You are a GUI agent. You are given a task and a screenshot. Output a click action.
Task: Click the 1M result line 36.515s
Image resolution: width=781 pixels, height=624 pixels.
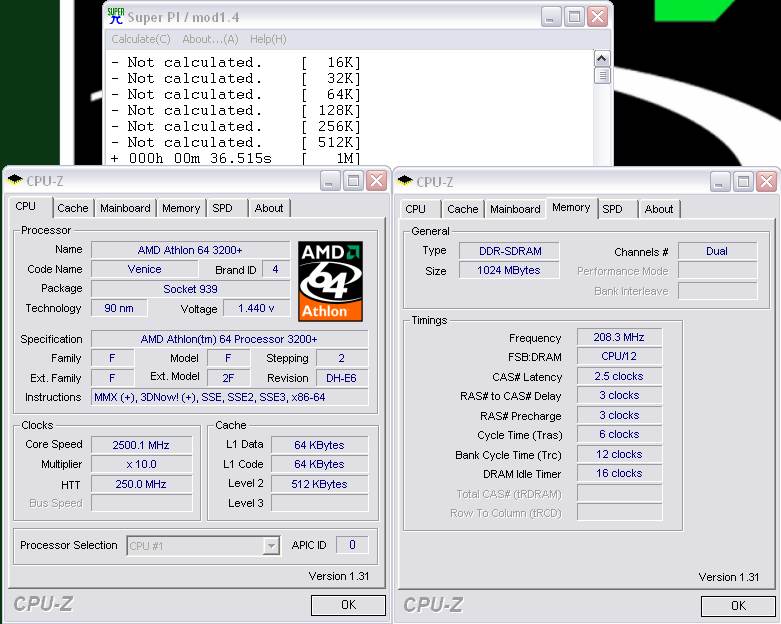tap(235, 158)
